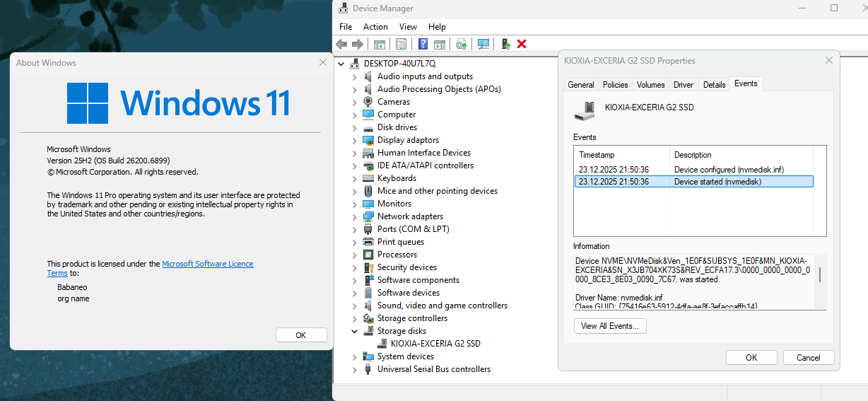Select the Device configured (nvmedisk.inf) event

pyautogui.click(x=693, y=170)
